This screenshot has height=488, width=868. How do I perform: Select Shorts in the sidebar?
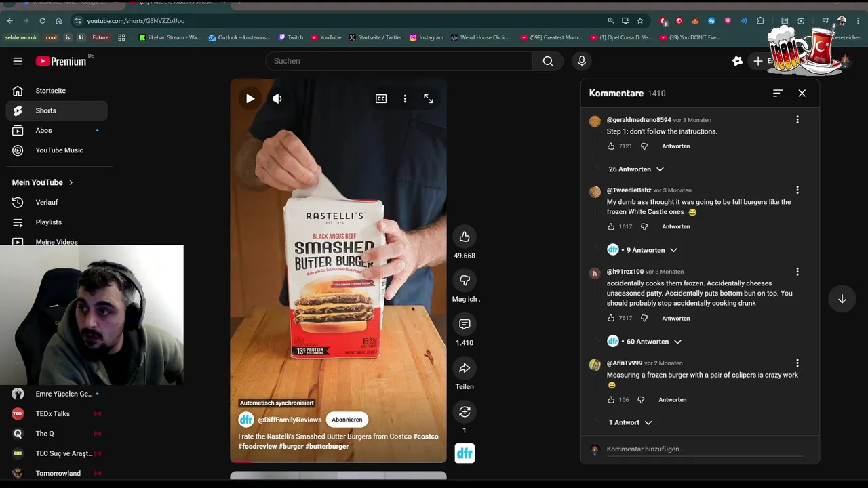[57, 110]
